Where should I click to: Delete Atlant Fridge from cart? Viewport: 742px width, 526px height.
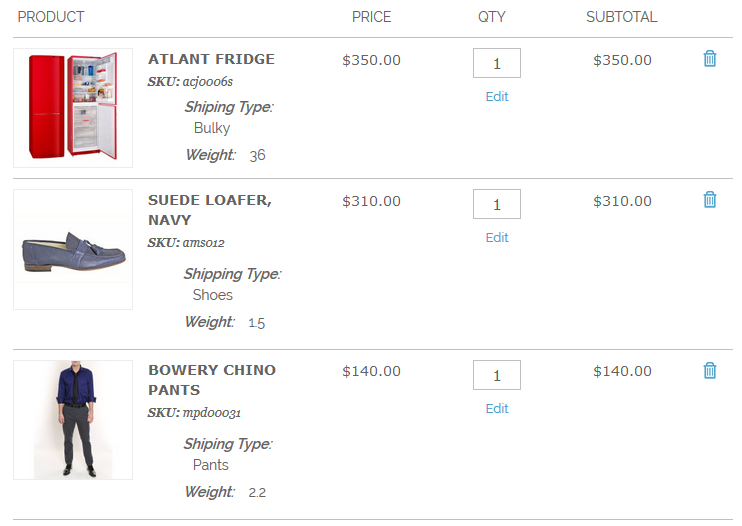(x=710, y=59)
